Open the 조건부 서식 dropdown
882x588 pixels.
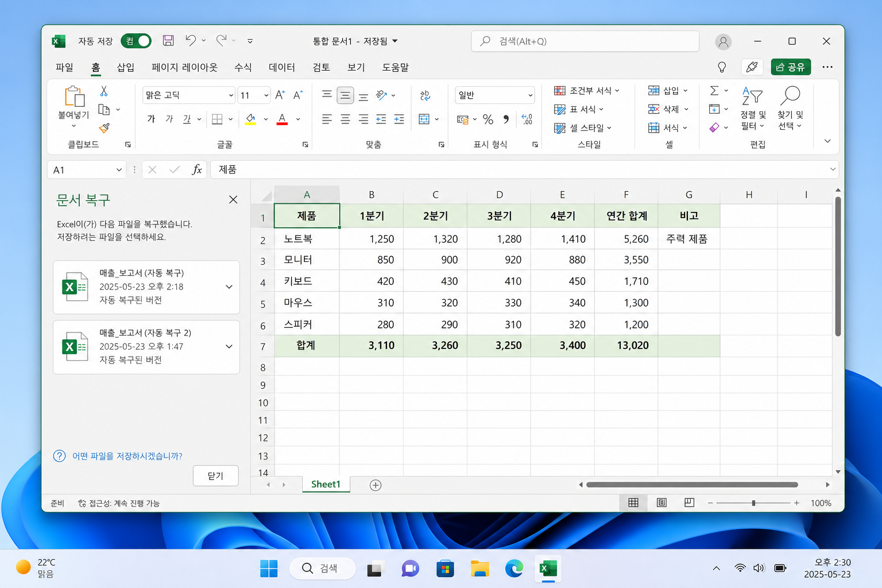coord(587,91)
